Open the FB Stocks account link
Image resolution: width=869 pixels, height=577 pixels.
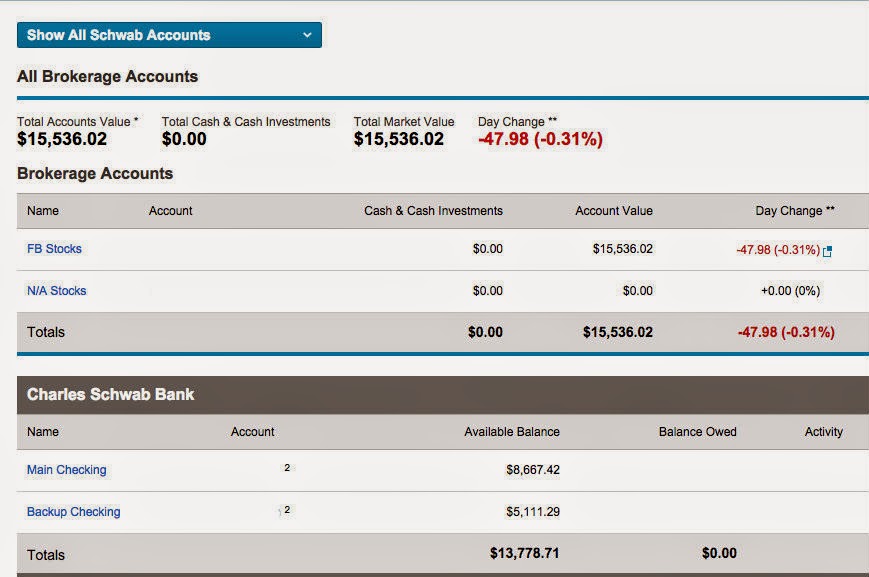pos(54,249)
